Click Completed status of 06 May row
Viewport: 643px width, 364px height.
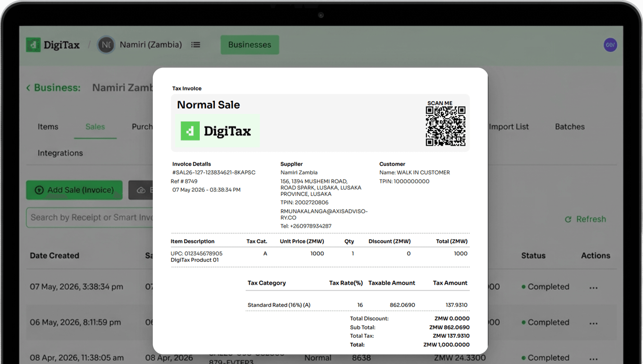click(545, 323)
